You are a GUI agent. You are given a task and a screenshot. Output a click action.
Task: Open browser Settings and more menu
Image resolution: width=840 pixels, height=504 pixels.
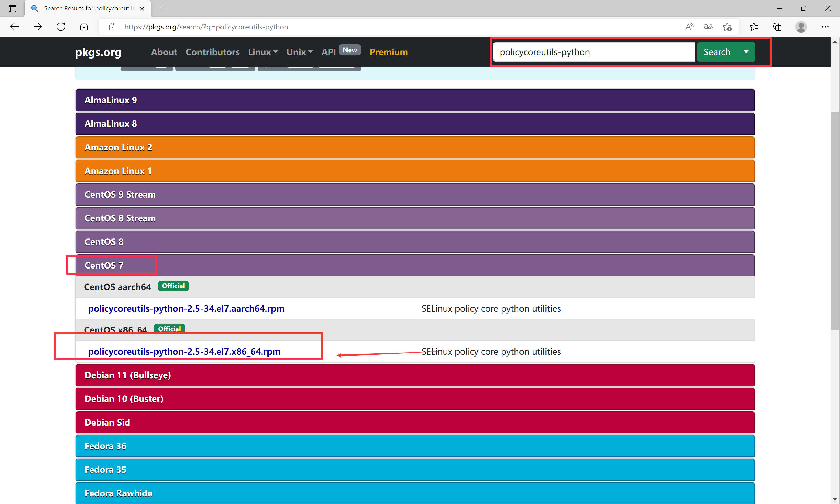pyautogui.click(x=825, y=27)
